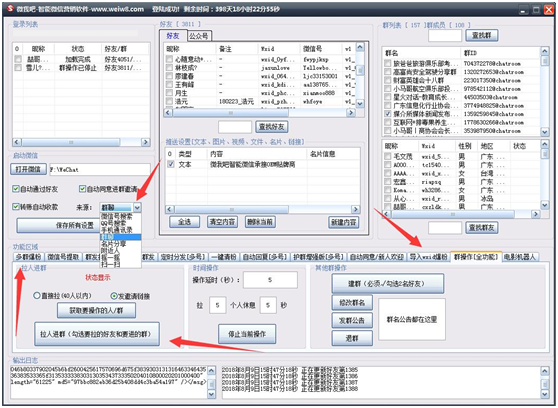
Task: Click the 操作延时(秒) input field
Action: (270, 280)
